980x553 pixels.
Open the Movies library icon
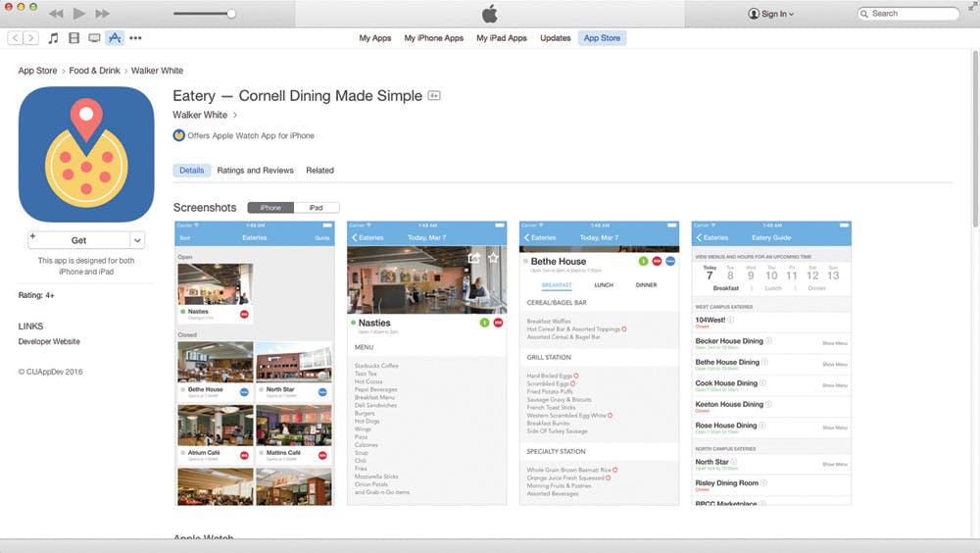pyautogui.click(x=73, y=38)
